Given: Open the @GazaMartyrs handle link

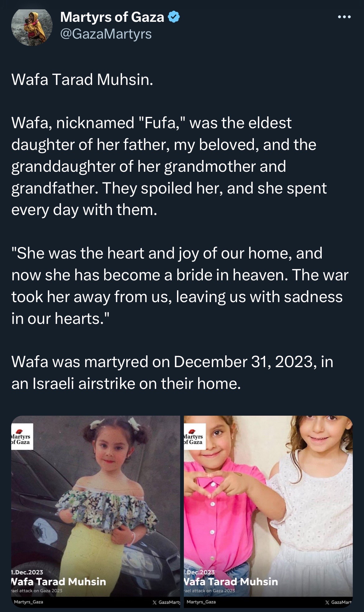Looking at the screenshot, I should tap(106, 34).
